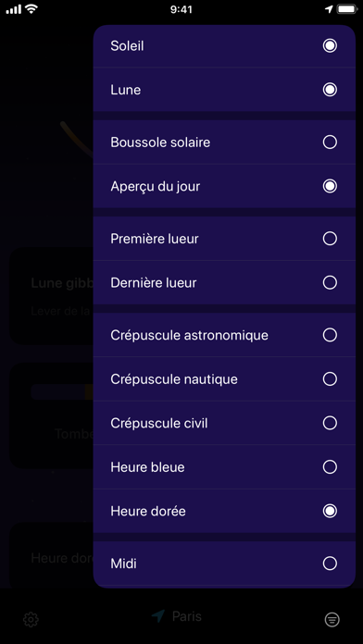Enable Crépuscule civil radio button

pos(330,423)
